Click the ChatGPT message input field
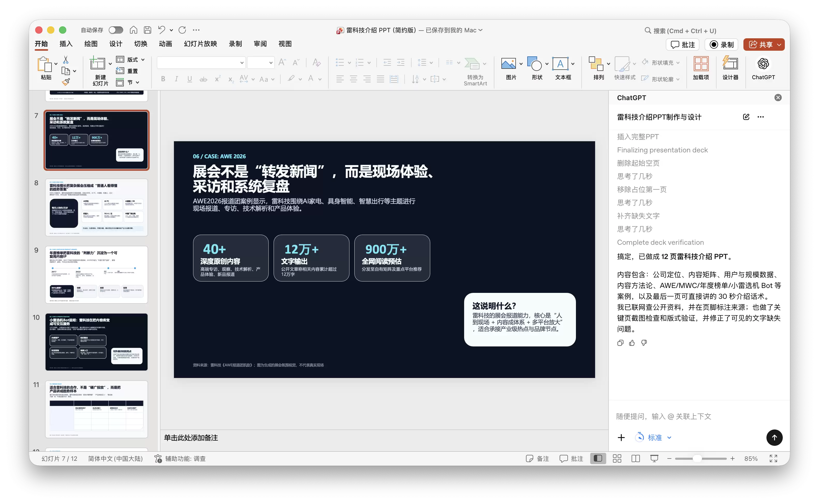This screenshot has width=819, height=504. pos(699,416)
